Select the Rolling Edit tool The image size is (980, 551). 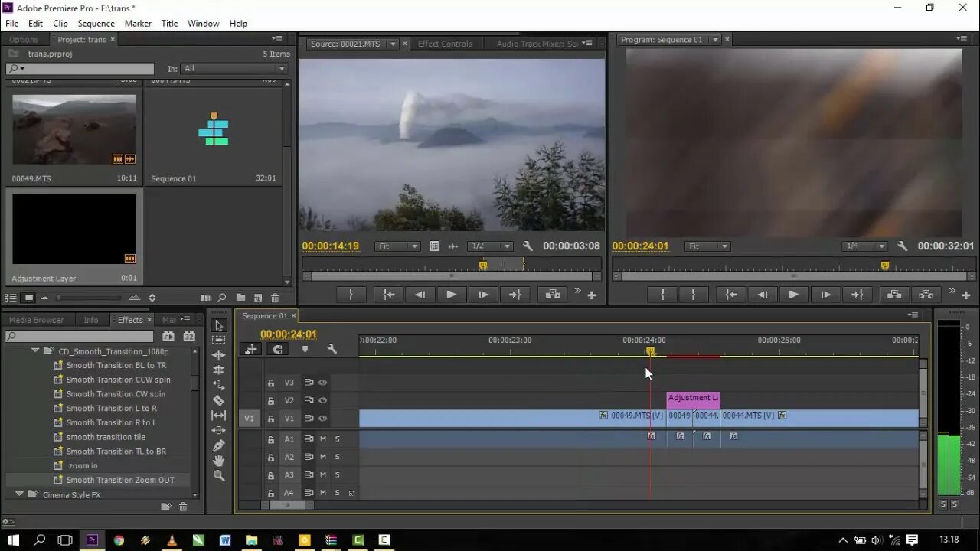pos(219,370)
